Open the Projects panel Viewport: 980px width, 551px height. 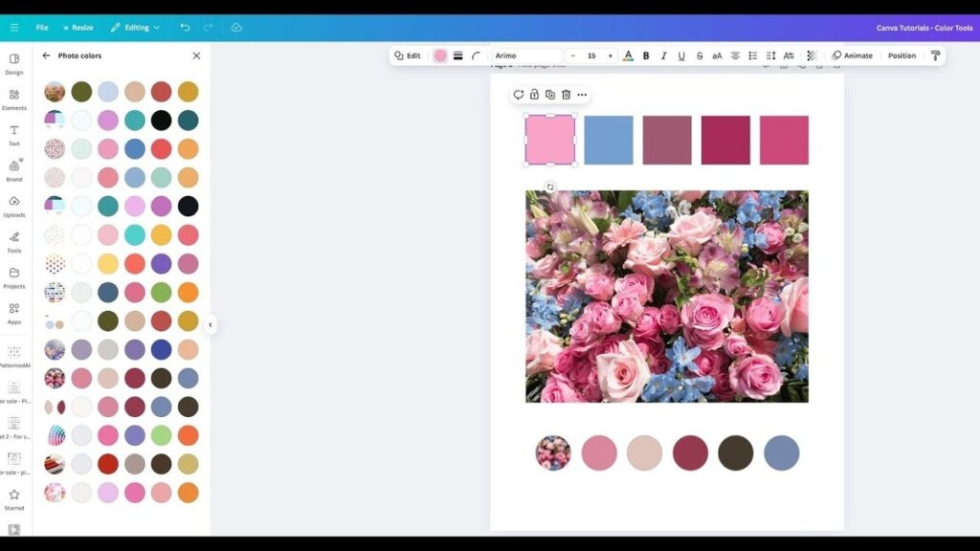click(13, 278)
